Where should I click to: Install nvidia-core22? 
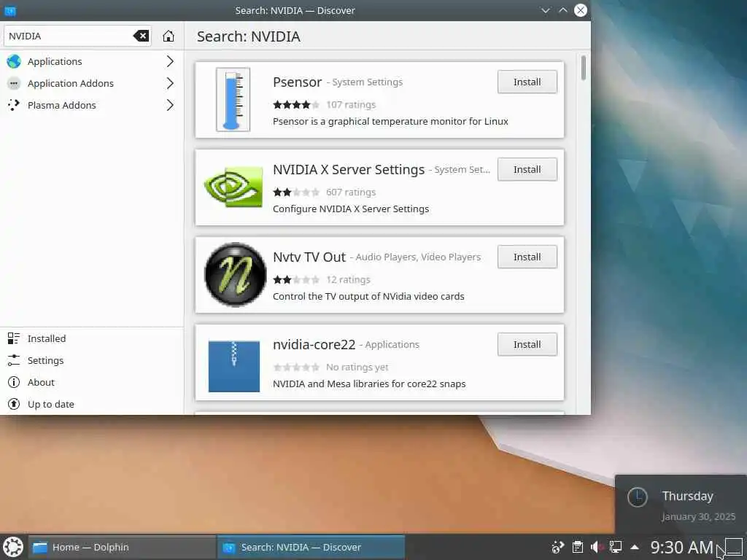pyautogui.click(x=527, y=345)
